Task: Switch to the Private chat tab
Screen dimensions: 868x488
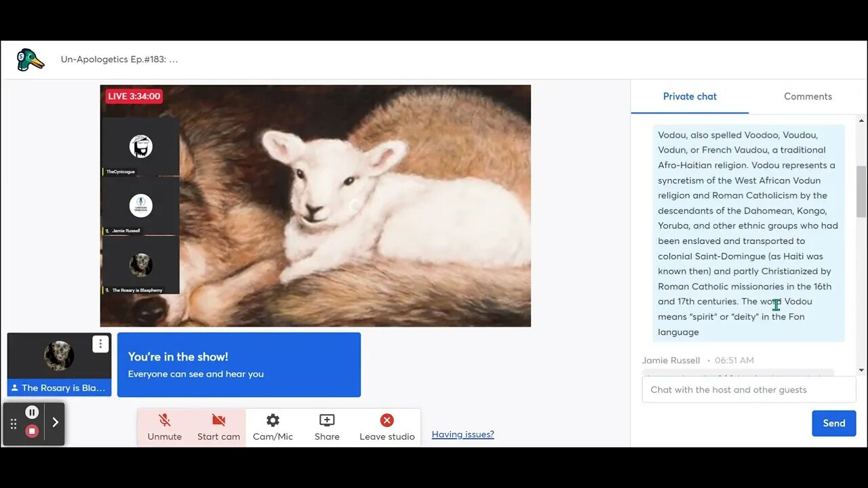Action: pos(690,96)
